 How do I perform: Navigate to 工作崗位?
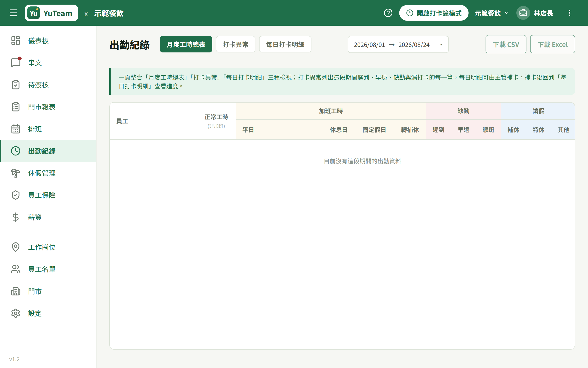[x=48, y=247]
